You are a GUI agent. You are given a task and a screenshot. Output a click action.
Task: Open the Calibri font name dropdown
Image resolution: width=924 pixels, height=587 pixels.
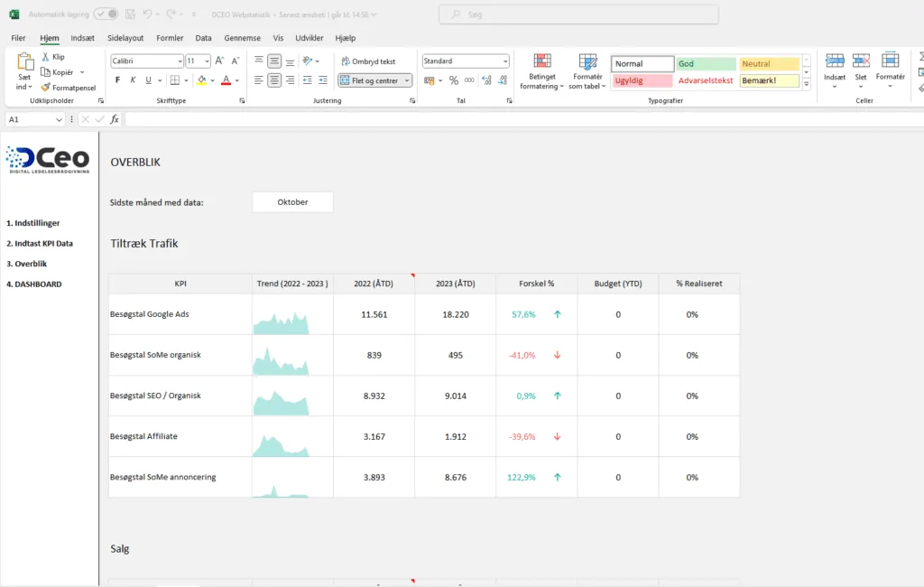(180, 61)
